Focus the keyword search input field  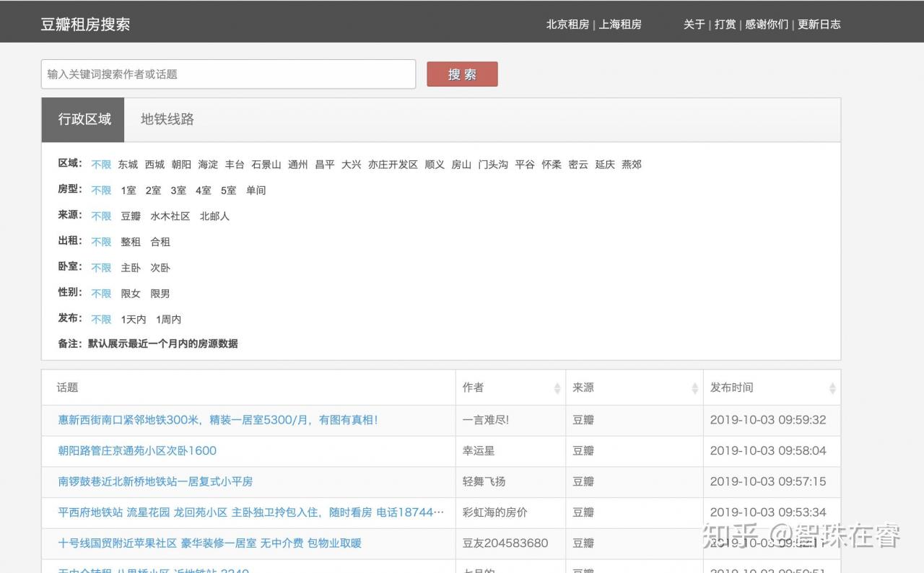coord(228,74)
